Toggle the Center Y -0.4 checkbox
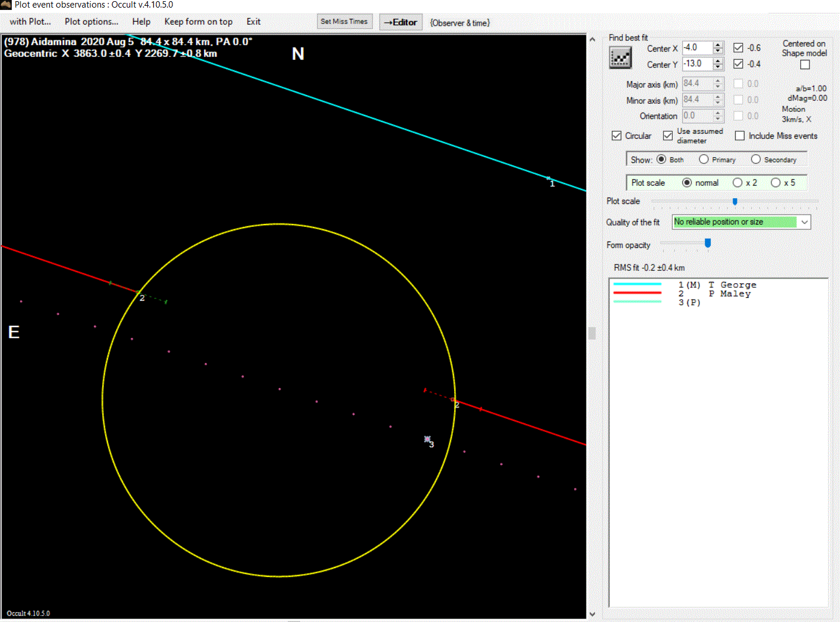Screen dimensions: 840x622 pos(739,64)
